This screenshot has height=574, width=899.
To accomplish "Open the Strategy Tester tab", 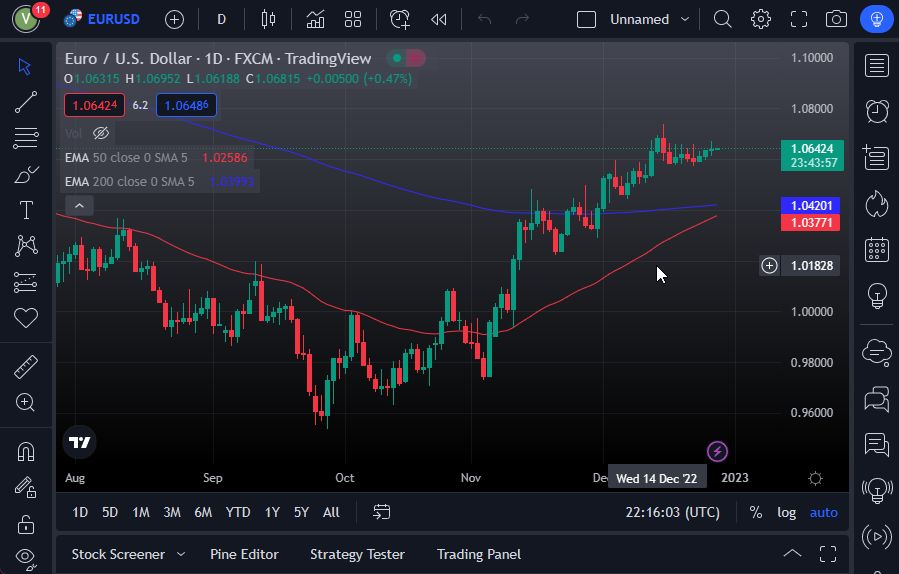I will tap(357, 554).
